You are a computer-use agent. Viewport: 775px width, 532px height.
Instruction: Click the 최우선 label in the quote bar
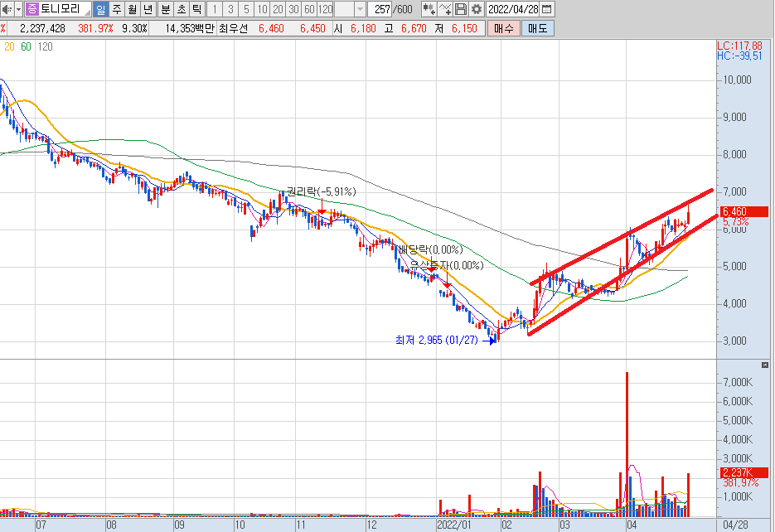(233, 29)
